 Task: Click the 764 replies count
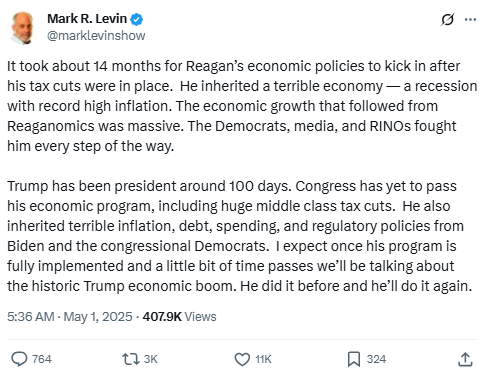pyautogui.click(x=42, y=359)
